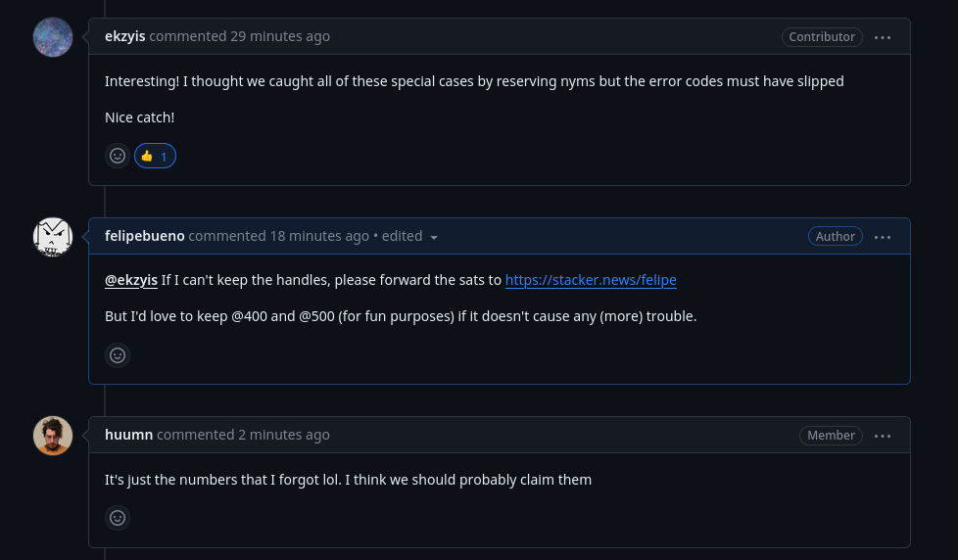Click the "18 minutes ago" timestamp
The width and height of the screenshot is (958, 560).
click(x=319, y=236)
